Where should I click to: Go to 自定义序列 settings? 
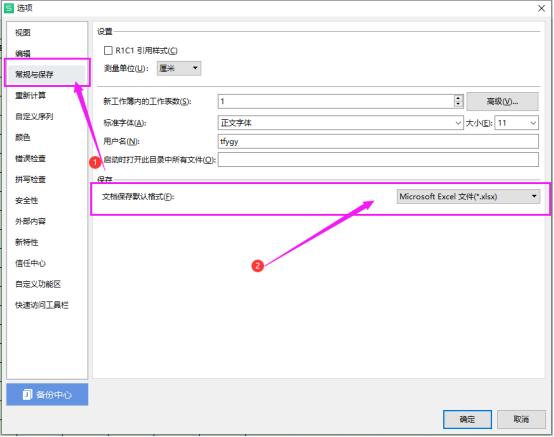coord(34,116)
